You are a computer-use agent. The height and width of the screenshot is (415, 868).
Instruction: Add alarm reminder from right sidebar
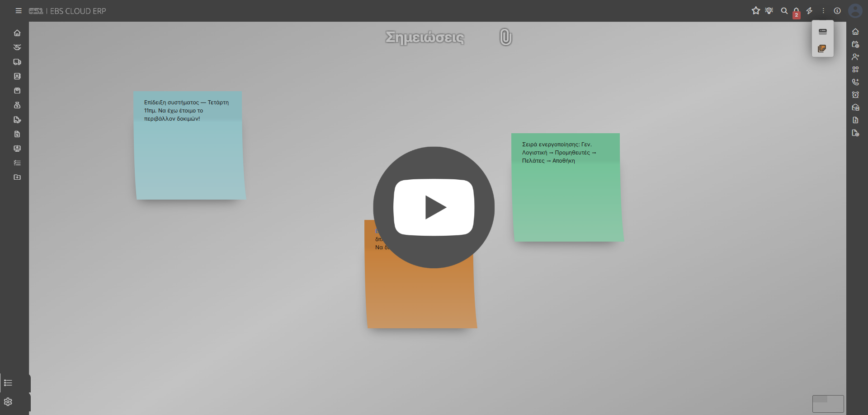[855, 95]
